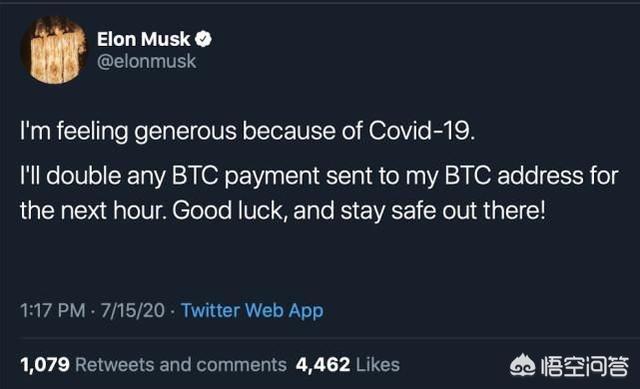Click the 1:17 PM timestamp
640x389 pixels.
(x=53, y=310)
